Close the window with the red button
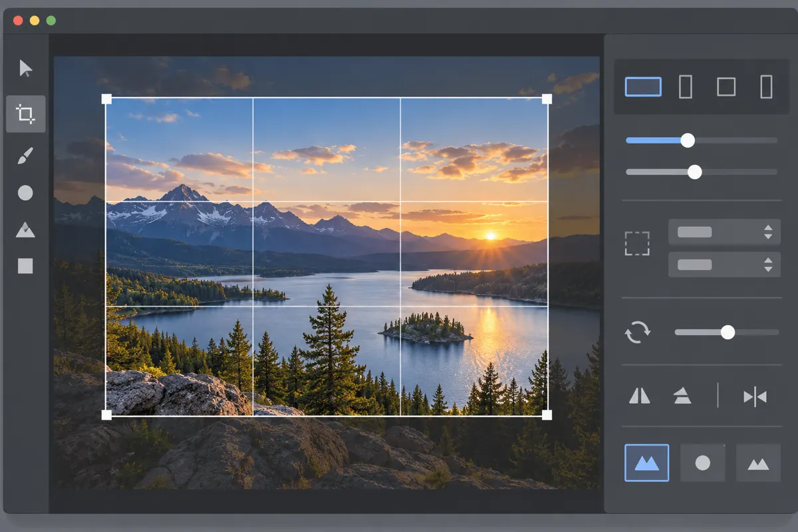The width and height of the screenshot is (798, 532). coord(18,21)
